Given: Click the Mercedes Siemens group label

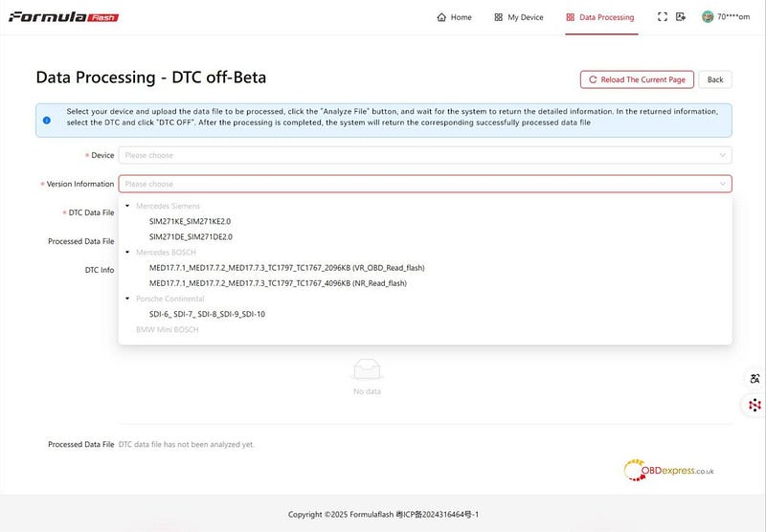Looking at the screenshot, I should 168,206.
